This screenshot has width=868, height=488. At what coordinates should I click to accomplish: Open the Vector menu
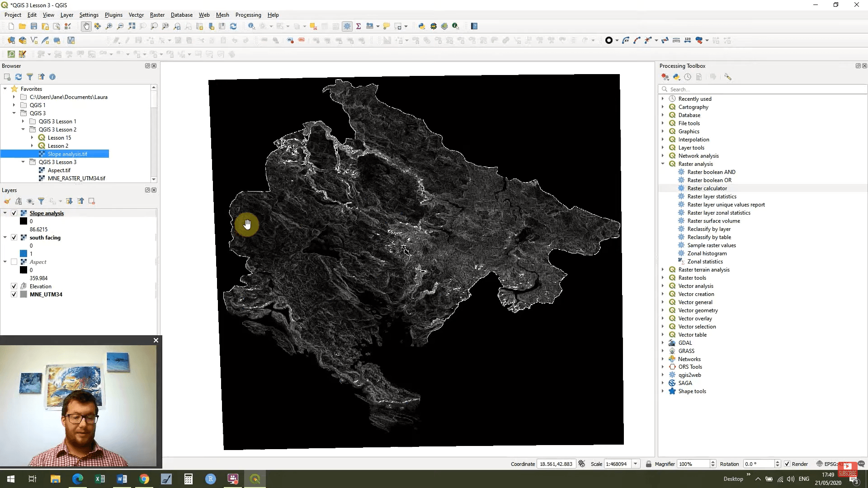pos(136,15)
